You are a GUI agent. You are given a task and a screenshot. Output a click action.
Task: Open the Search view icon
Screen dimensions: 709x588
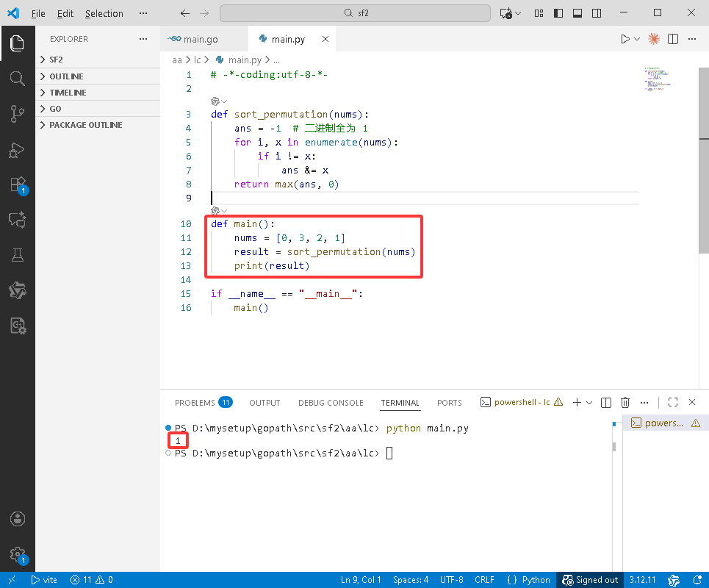pyautogui.click(x=17, y=78)
